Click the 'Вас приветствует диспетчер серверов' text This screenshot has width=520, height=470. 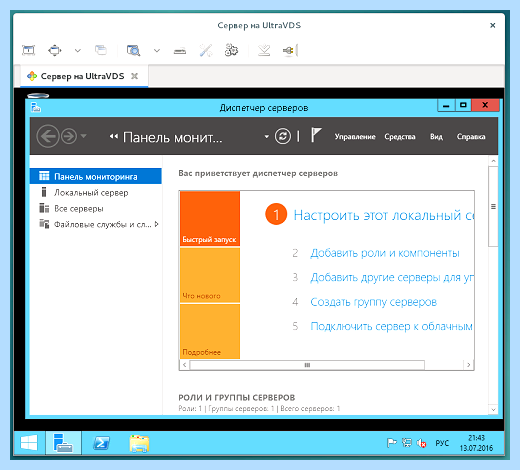(258, 173)
